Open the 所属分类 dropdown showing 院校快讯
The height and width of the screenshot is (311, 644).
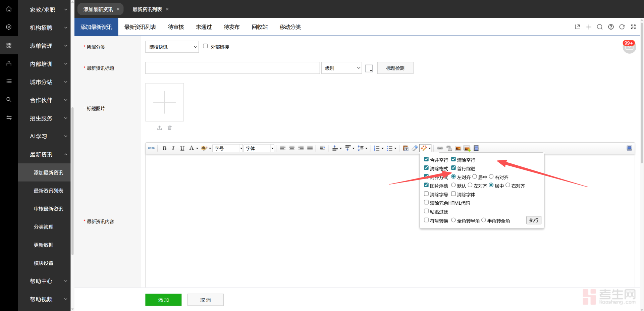[172, 47]
